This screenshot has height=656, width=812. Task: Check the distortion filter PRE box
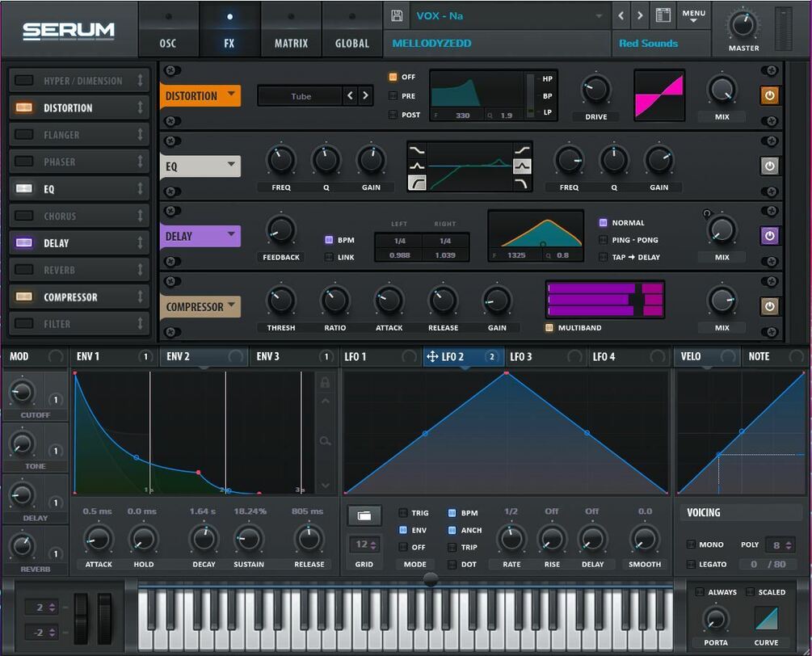393,96
